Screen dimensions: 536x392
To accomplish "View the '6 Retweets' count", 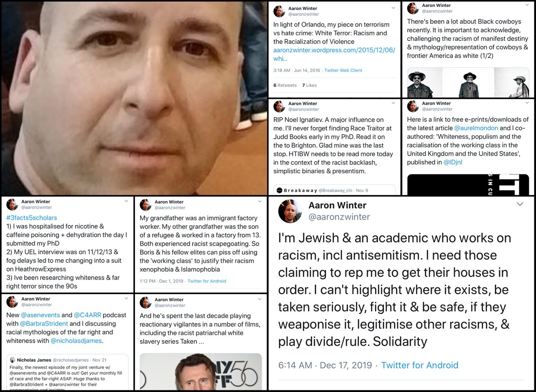I will click(285, 85).
